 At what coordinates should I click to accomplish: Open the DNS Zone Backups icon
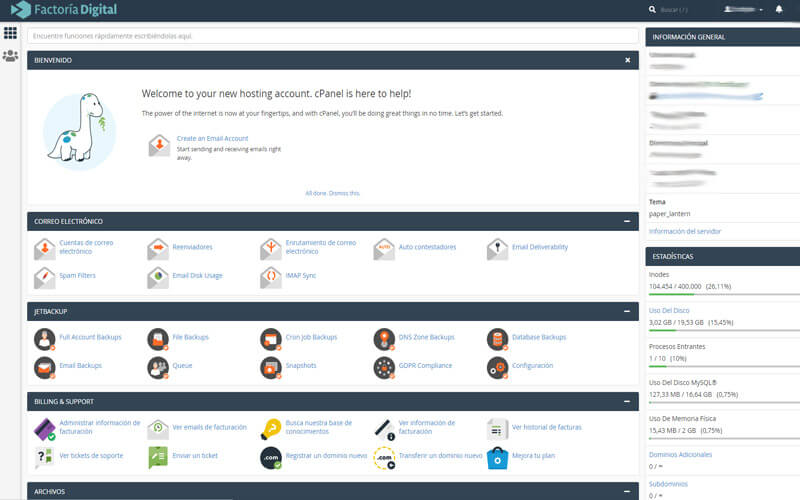point(384,339)
